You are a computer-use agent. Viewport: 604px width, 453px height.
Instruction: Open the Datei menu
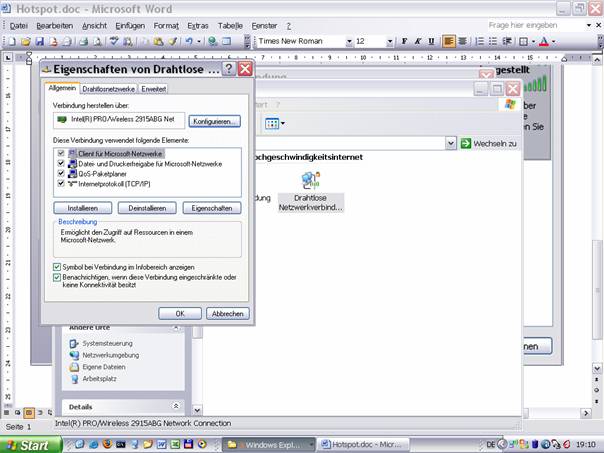pyautogui.click(x=18, y=26)
